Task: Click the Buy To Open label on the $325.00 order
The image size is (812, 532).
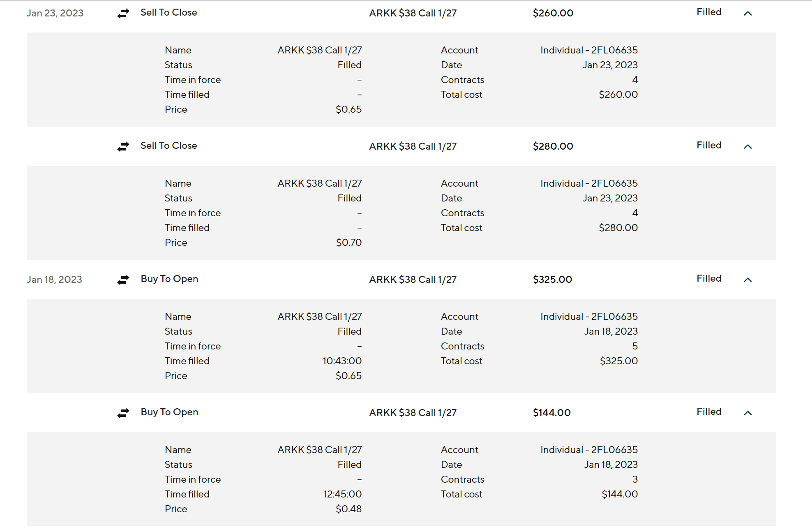Action: click(169, 279)
